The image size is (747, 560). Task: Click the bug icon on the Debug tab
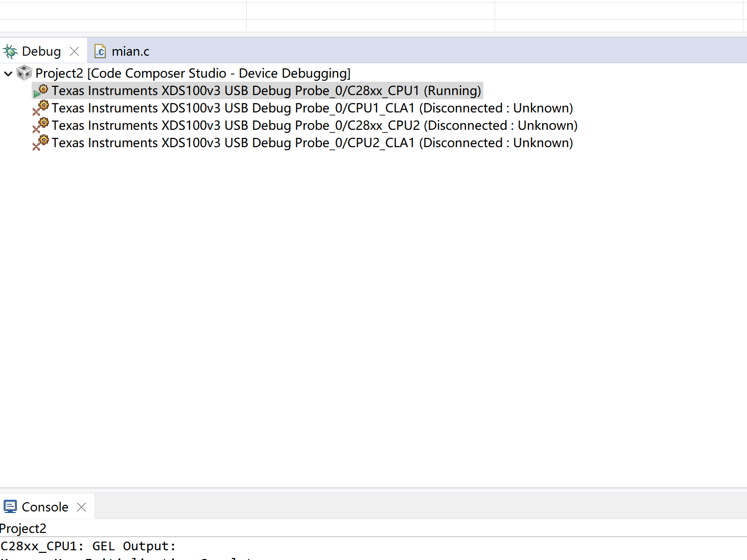coord(10,51)
